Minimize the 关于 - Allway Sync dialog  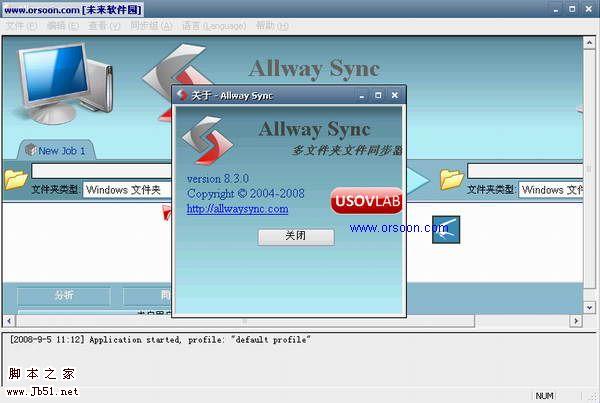point(362,95)
